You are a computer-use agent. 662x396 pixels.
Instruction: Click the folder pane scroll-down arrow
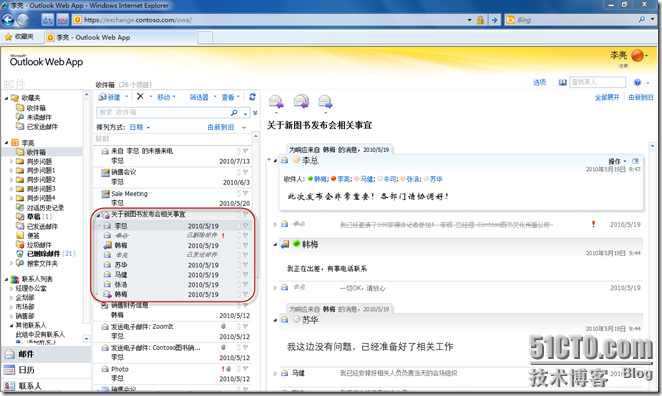(x=87, y=339)
